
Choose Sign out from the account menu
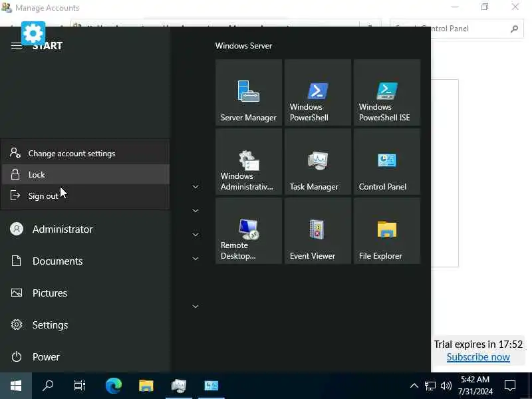85,196
